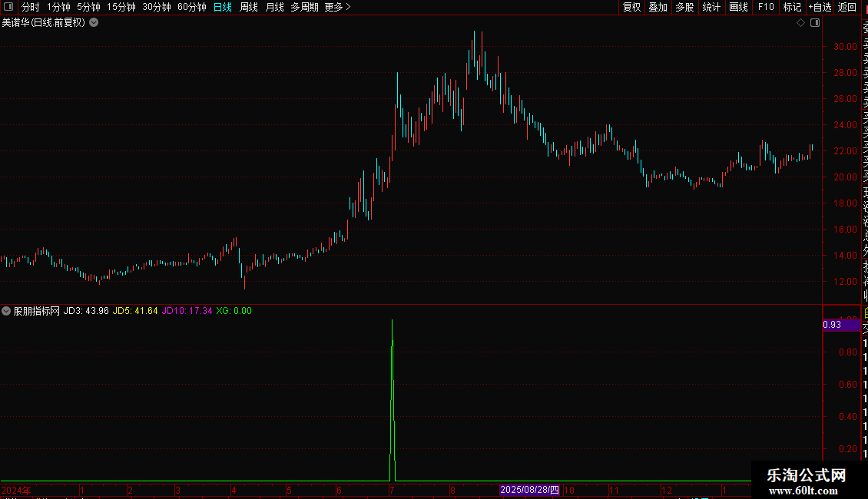Click the 2024年 label on time axis
The height and width of the screenshot is (499, 868).
click(x=16, y=490)
